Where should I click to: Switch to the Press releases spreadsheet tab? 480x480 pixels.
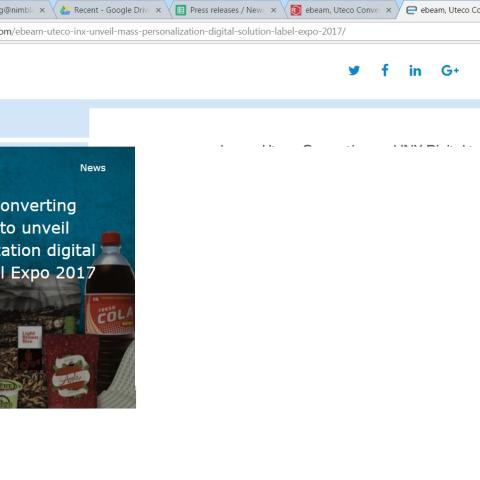point(227,10)
